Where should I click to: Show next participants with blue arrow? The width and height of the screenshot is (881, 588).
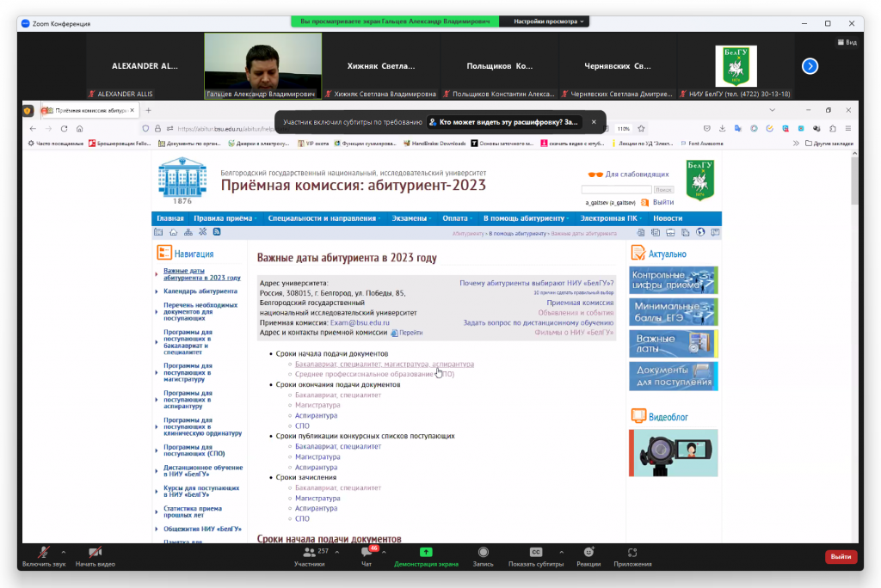click(x=810, y=66)
